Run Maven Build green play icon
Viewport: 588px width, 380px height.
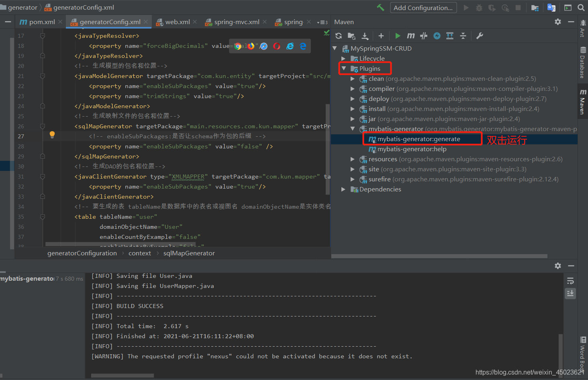coord(398,36)
